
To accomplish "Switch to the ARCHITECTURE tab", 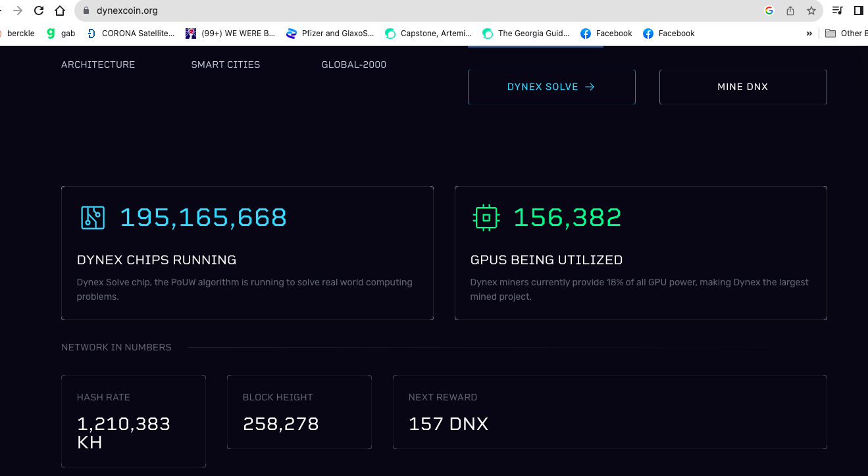I will 98,64.
